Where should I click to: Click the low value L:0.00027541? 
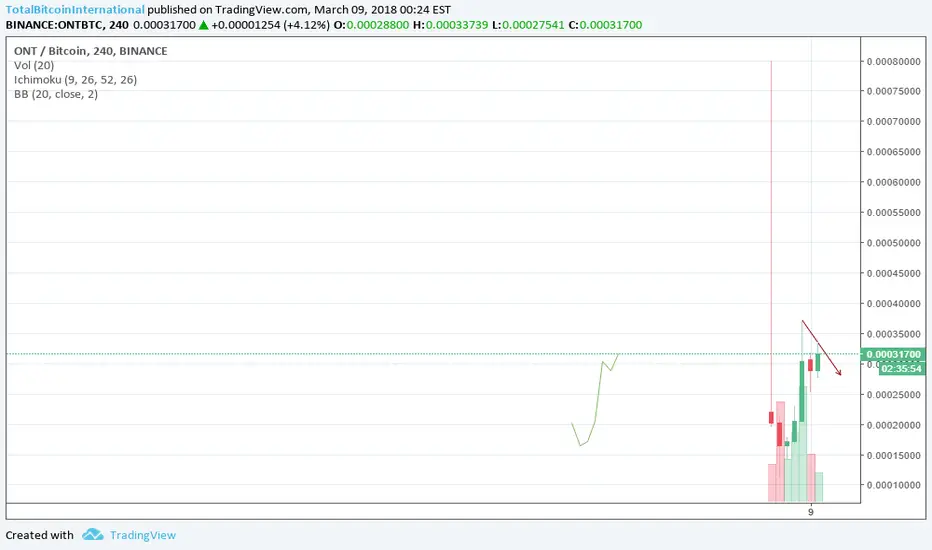[528, 25]
